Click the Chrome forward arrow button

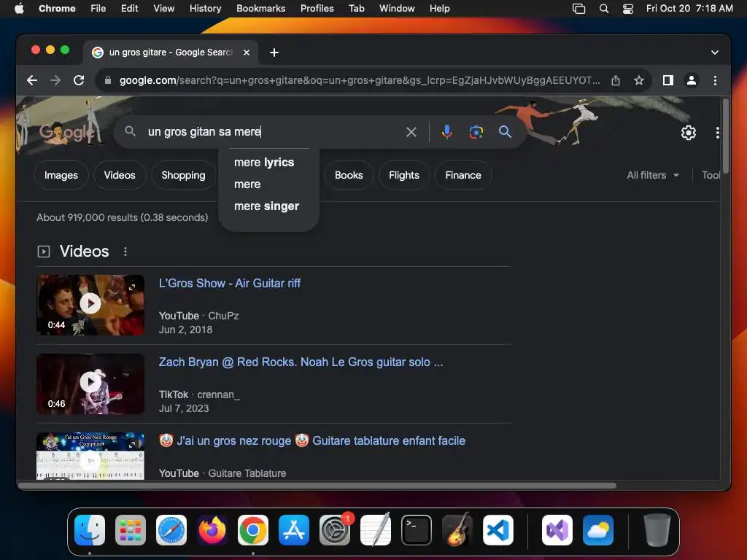[x=55, y=80]
